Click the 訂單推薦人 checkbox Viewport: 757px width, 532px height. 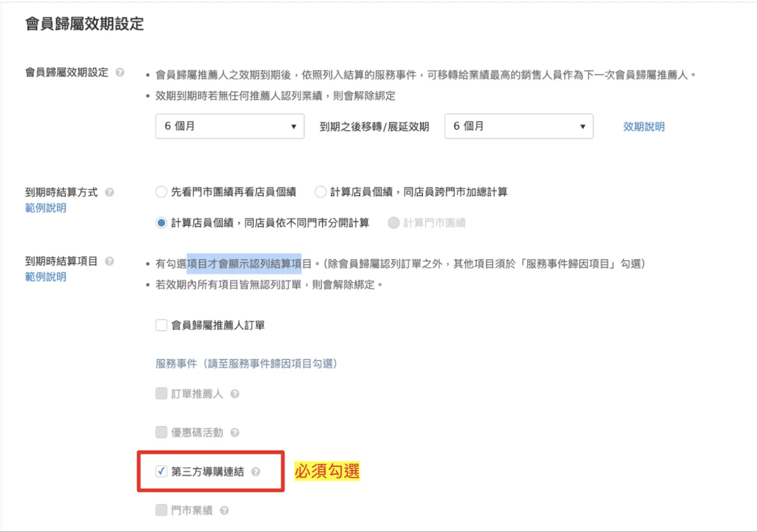[x=161, y=394]
